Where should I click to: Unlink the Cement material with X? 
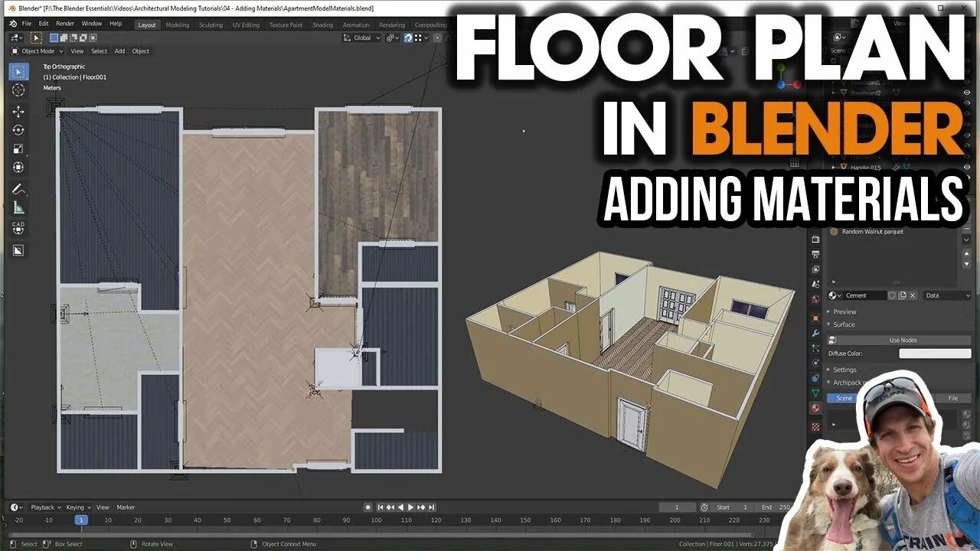tap(913, 295)
